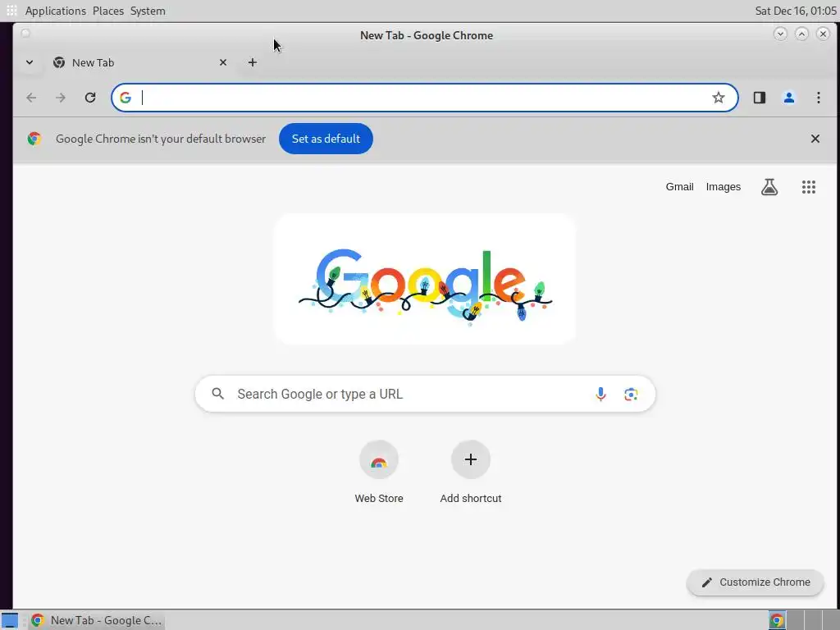
Task: Reload the page with the refresh icon
Action: click(90, 98)
